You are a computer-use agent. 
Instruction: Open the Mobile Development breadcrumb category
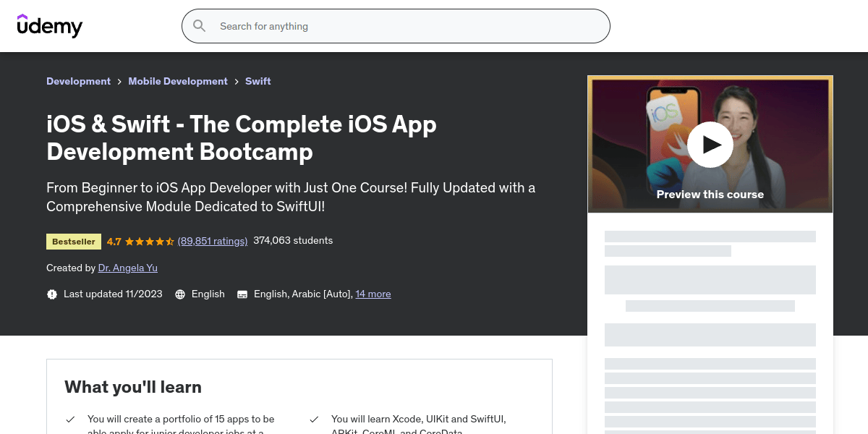(178, 81)
